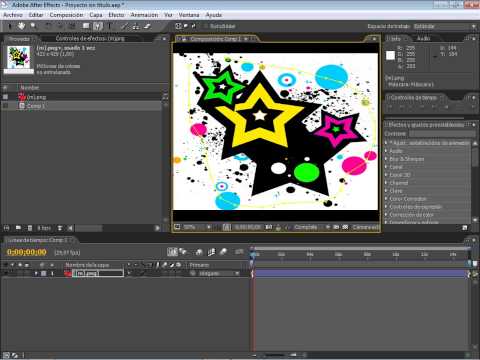480x360 pixels.
Task: Click the 0;00;00;00 current time display
Action: tap(27, 252)
